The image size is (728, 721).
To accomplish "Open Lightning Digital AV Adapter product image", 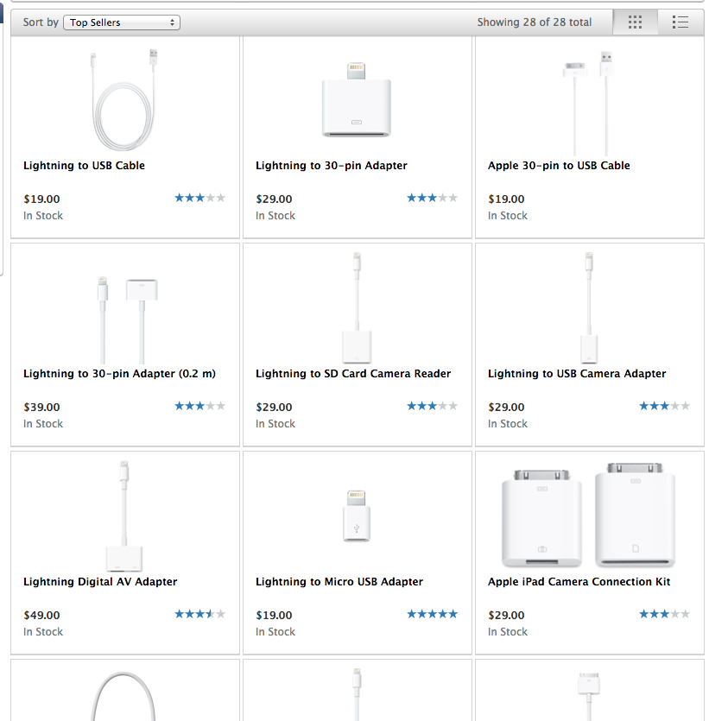I will point(127,515).
